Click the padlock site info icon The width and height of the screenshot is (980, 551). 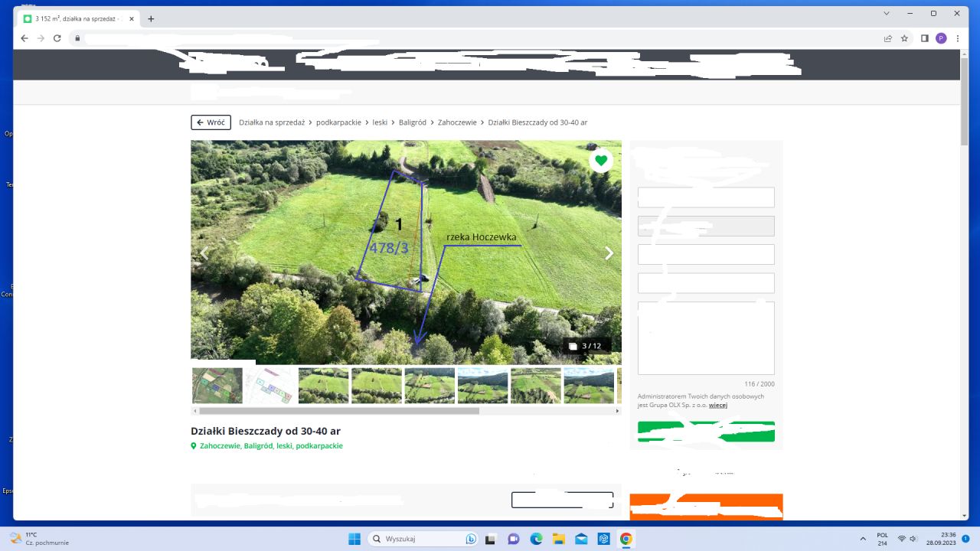click(x=77, y=38)
